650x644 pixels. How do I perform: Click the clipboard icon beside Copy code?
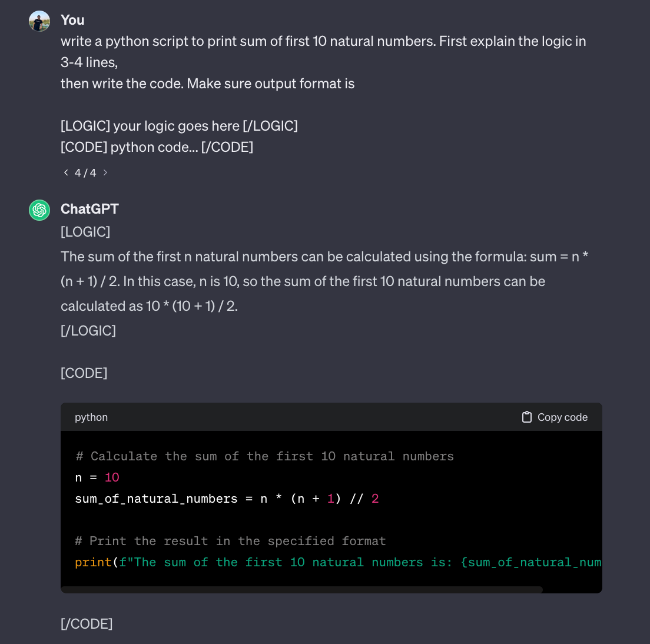526,417
